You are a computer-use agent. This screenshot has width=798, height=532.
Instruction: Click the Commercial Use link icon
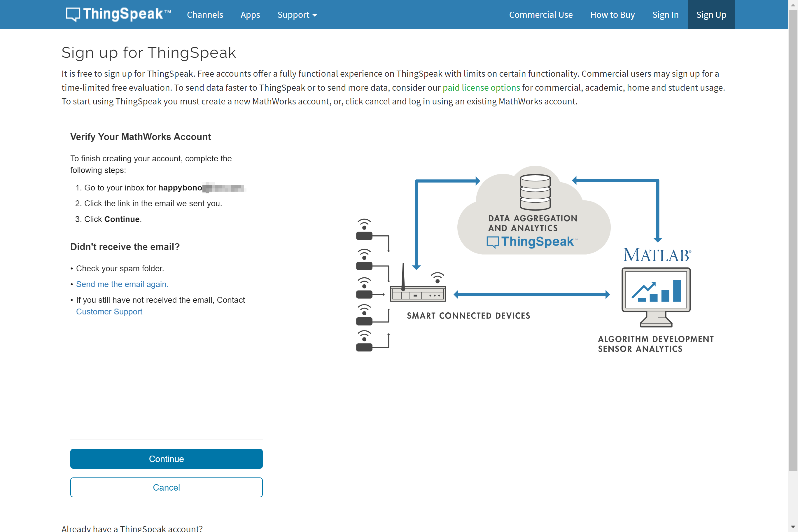tap(540, 14)
